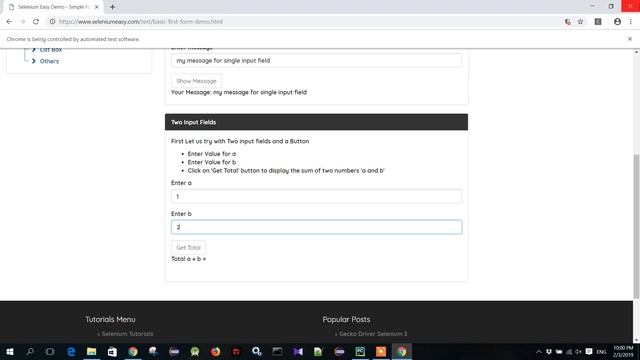Open the taskbar clock and date
The width and height of the screenshot is (640, 360).
tap(623, 352)
